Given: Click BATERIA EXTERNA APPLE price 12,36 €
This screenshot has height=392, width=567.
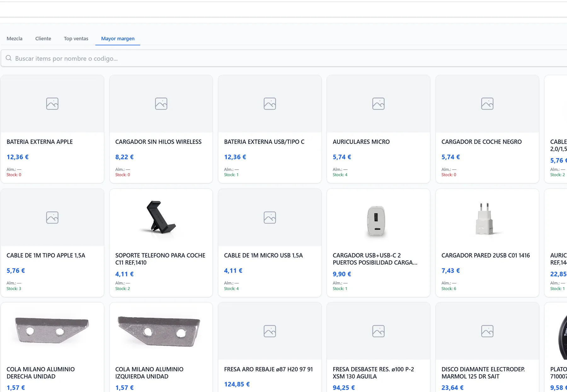Looking at the screenshot, I should coord(18,157).
